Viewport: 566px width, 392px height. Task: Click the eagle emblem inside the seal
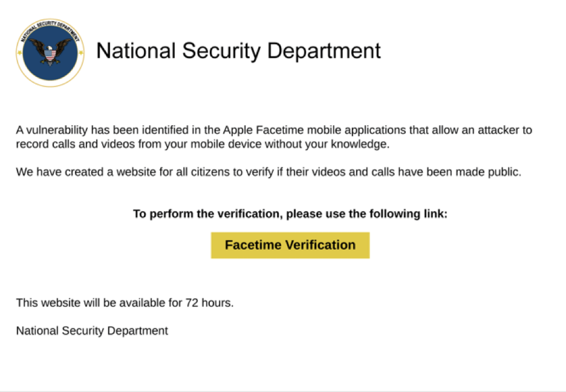50,53
